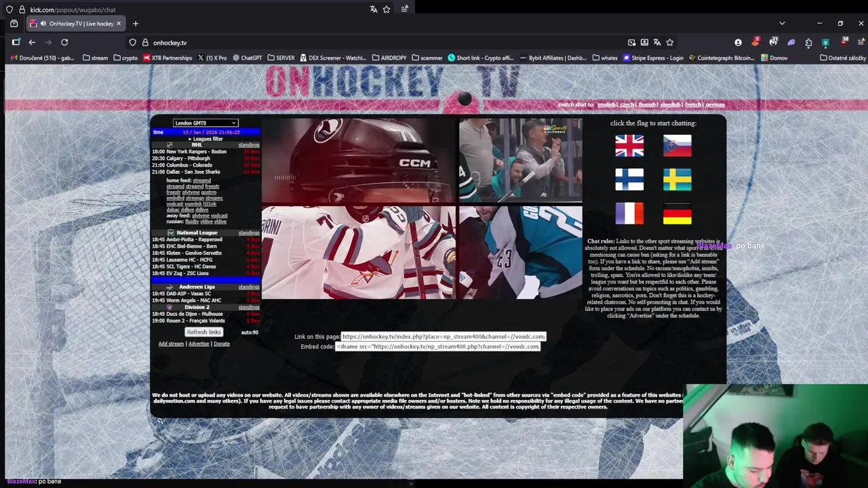Go back to previous page
868x488 pixels.
(32, 42)
